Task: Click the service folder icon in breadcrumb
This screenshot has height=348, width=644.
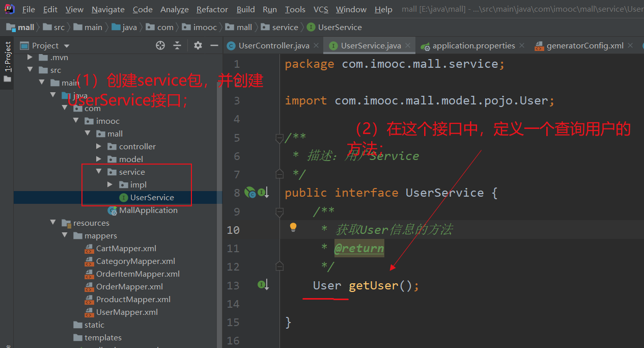Action: pos(265,27)
